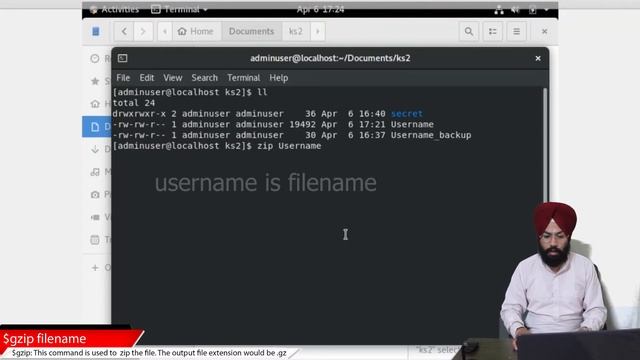This screenshot has width=640, height=360.
Task: Open Music icon in Files sidebar
Action: tap(95, 172)
